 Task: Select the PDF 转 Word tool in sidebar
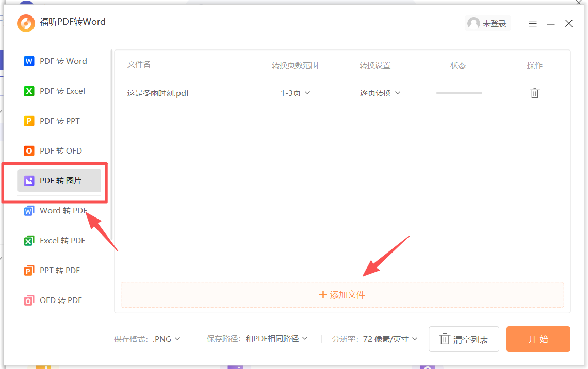pyautogui.click(x=57, y=61)
